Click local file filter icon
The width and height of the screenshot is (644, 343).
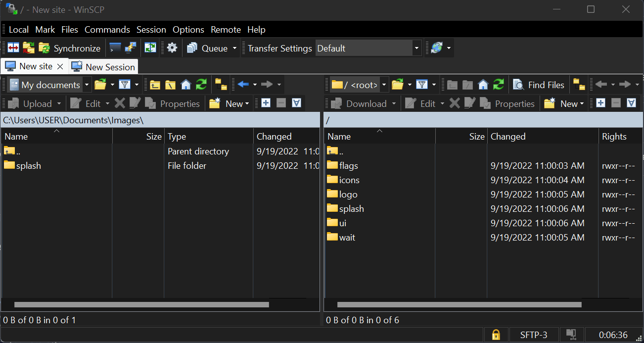(125, 85)
